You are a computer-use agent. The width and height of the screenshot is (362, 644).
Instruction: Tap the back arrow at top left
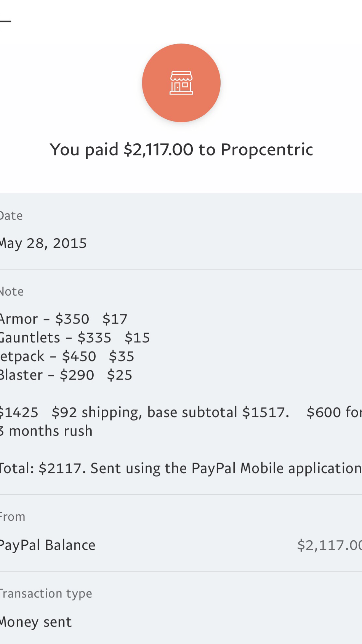tap(5, 21)
